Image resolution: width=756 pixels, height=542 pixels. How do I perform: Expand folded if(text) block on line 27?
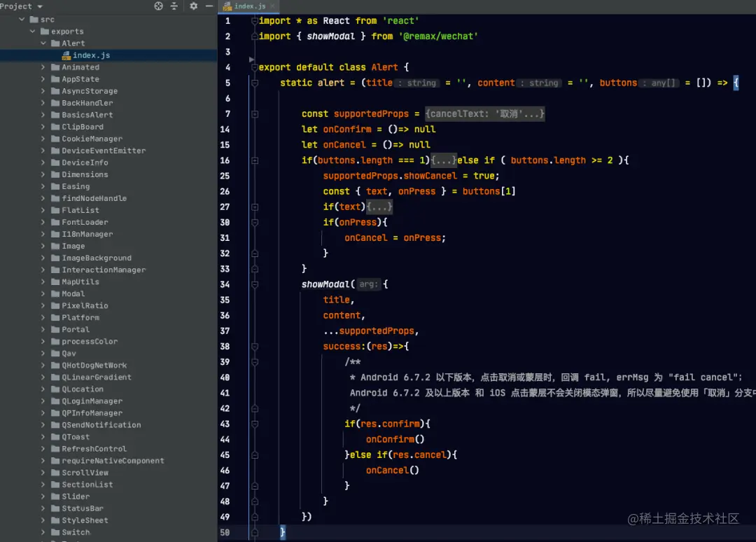click(379, 207)
